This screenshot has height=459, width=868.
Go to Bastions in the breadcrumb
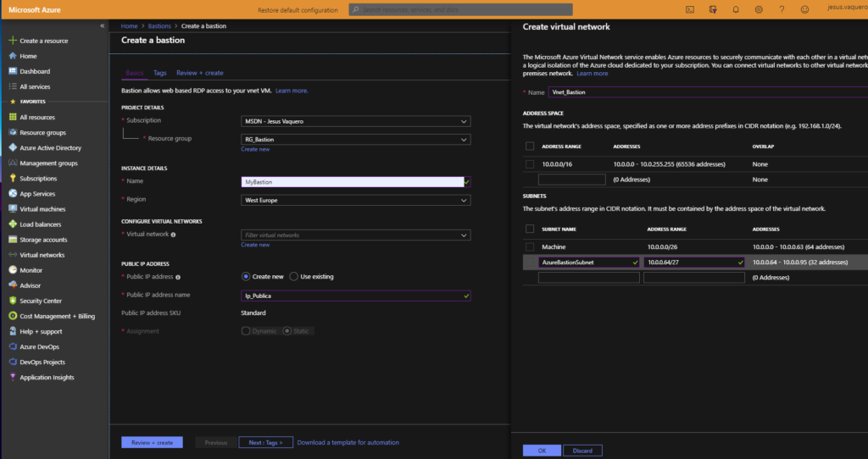[159, 26]
